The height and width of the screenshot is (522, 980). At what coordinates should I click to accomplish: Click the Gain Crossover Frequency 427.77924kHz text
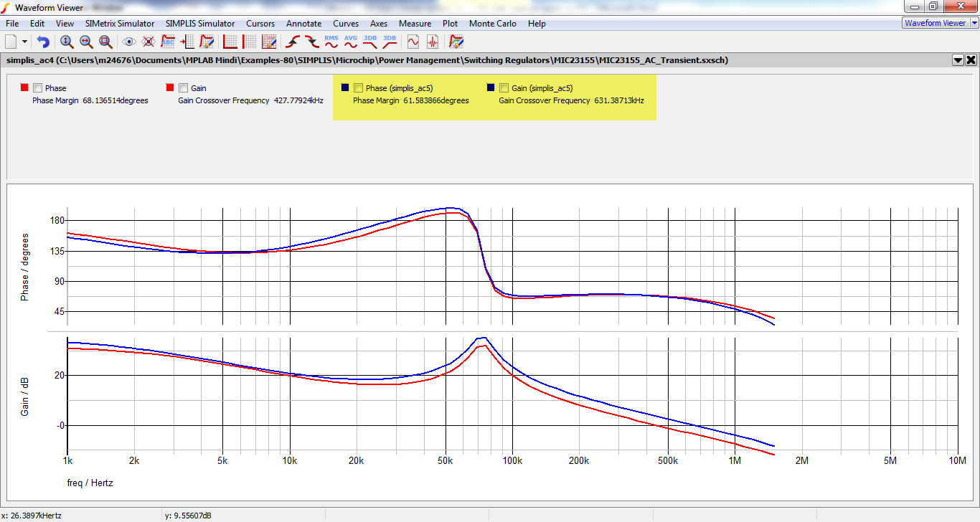250,101
